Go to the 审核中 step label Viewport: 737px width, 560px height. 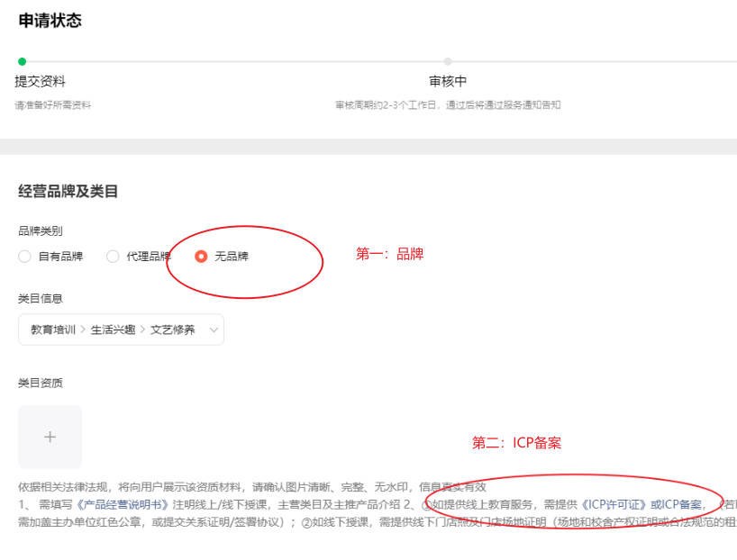click(448, 82)
